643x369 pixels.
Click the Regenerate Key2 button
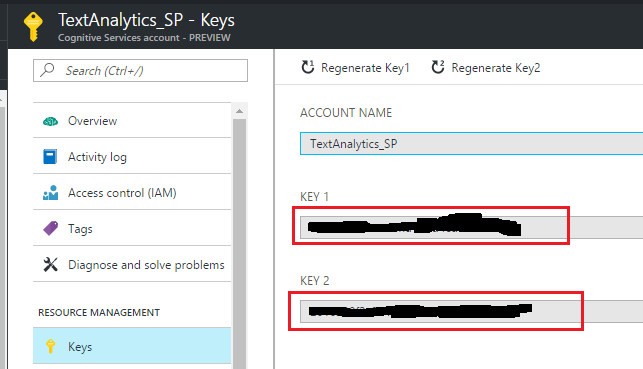pyautogui.click(x=486, y=68)
